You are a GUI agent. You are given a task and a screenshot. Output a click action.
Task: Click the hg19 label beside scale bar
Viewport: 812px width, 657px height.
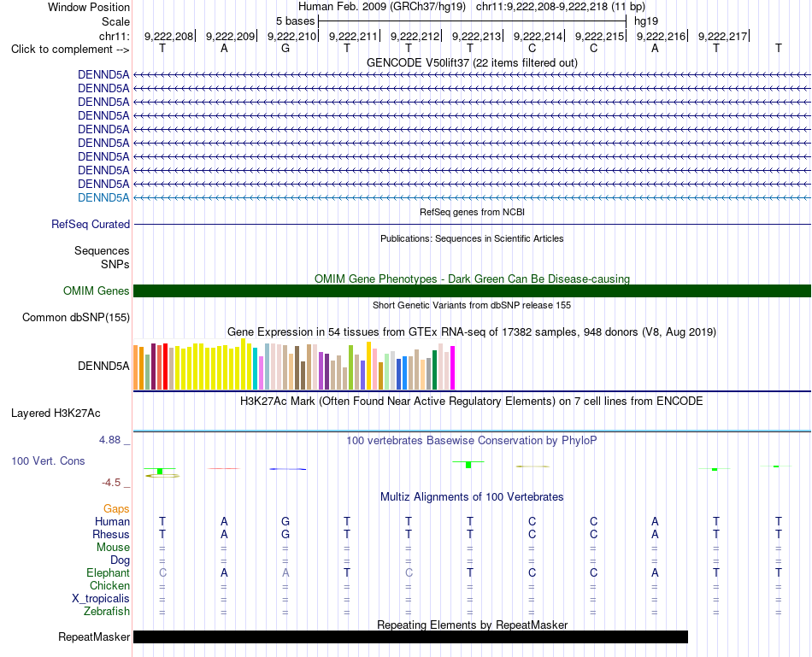point(646,21)
